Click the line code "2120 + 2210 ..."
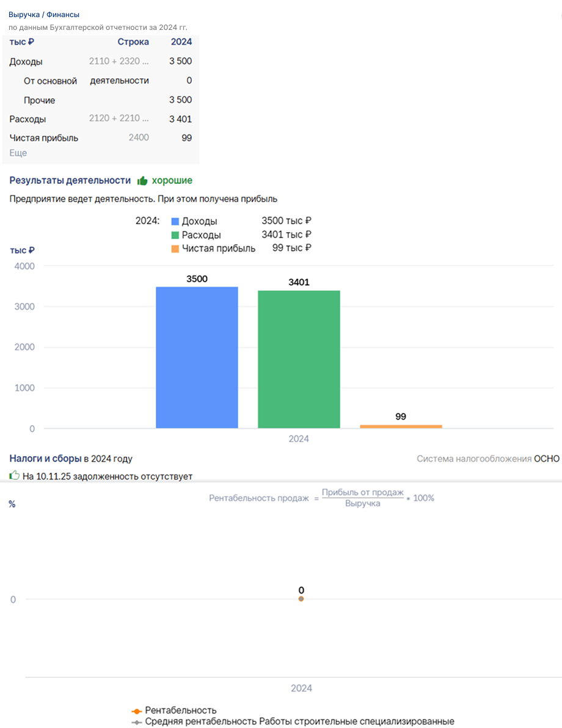 (x=119, y=118)
